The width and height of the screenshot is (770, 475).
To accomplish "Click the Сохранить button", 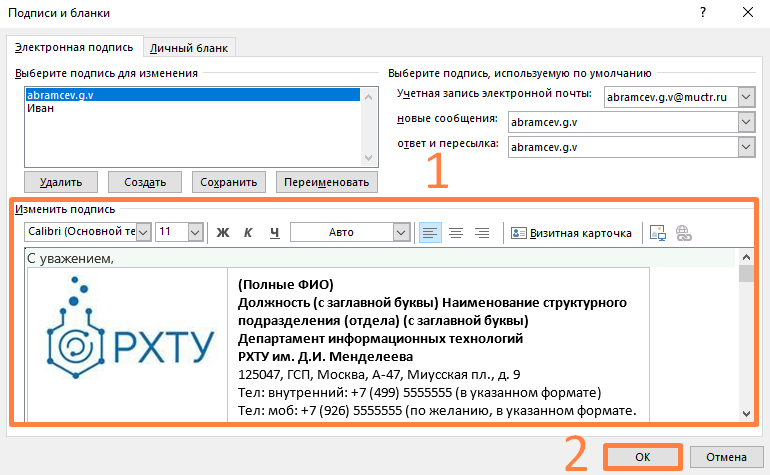I will [x=229, y=182].
